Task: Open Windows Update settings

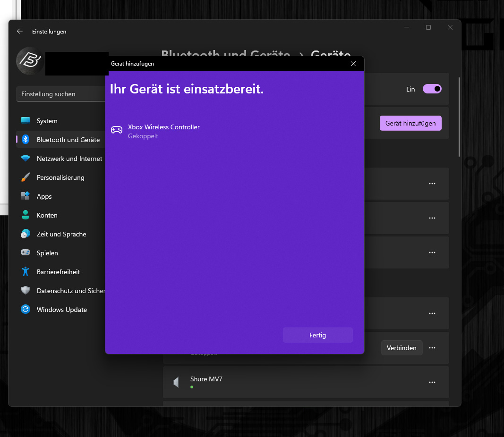Action: (61, 310)
